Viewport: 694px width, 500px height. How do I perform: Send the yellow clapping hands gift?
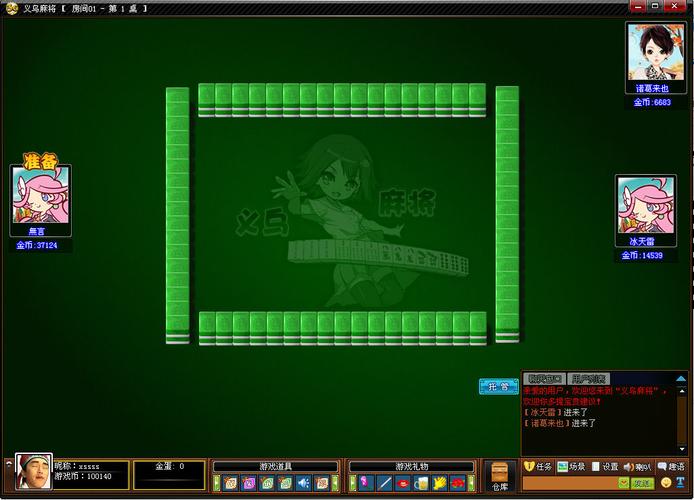click(x=440, y=483)
